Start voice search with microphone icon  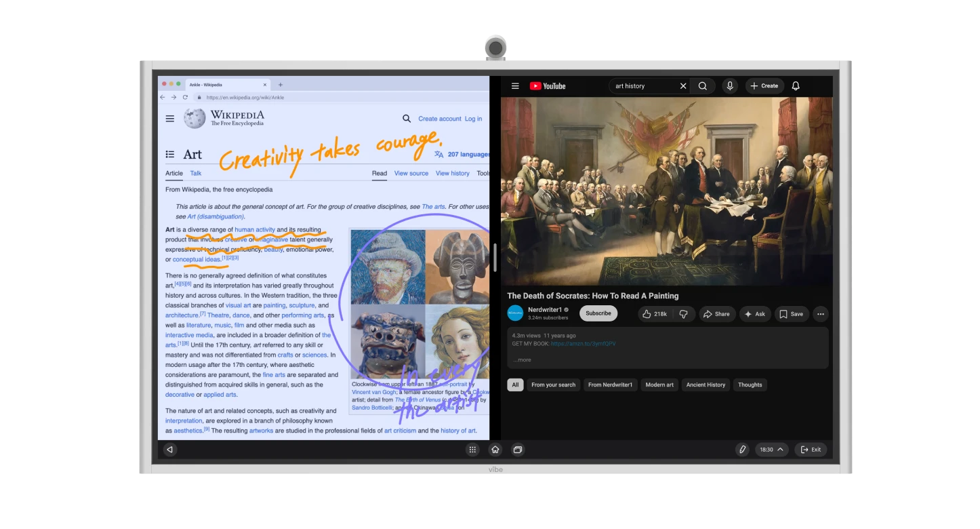[730, 86]
